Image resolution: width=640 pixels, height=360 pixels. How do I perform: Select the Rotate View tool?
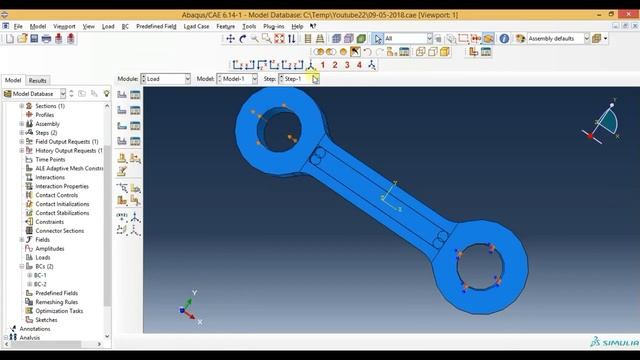pos(242,39)
